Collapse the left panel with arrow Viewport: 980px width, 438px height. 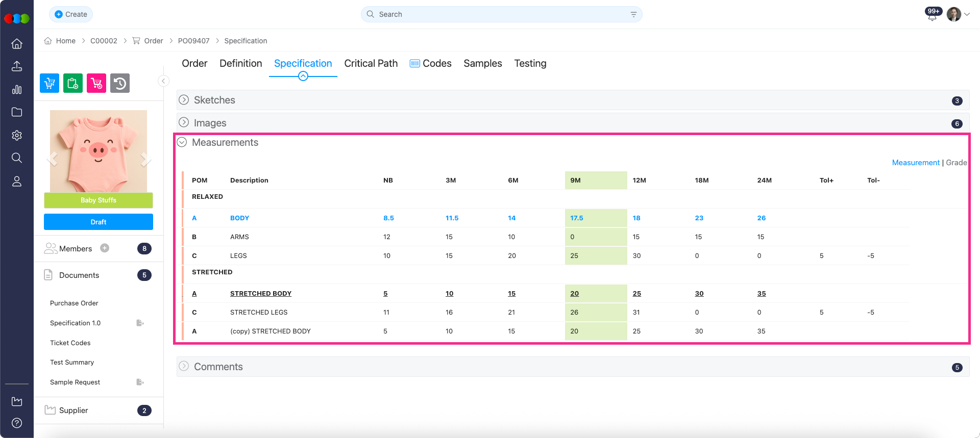pyautogui.click(x=163, y=81)
